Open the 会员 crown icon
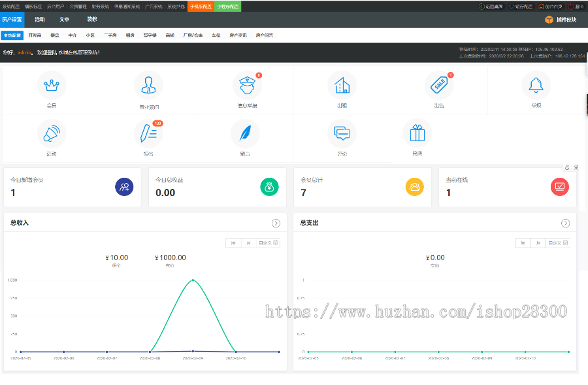The image size is (588, 385). (52, 86)
